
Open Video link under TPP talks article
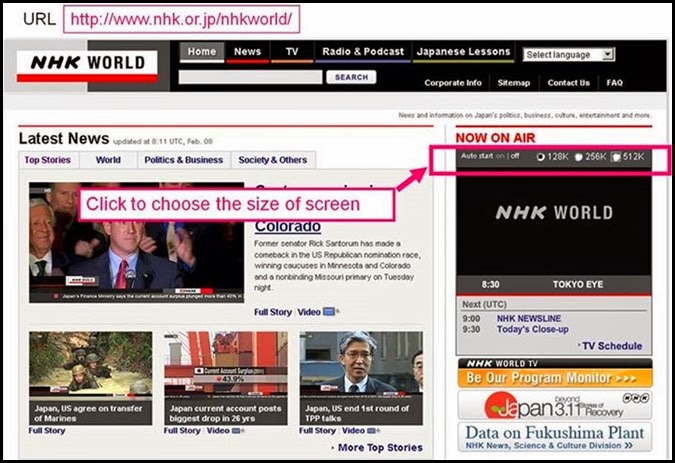click(353, 431)
